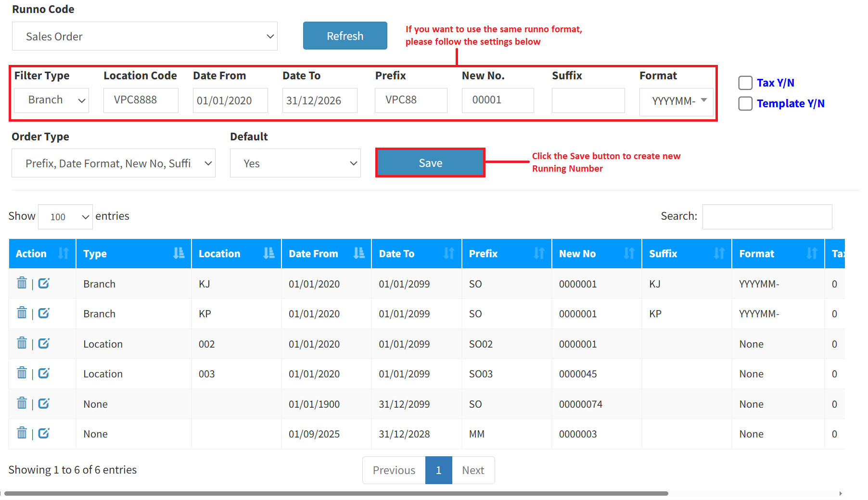The height and width of the screenshot is (500, 868).
Task: Delete the row with prefix MM
Action: point(22,433)
